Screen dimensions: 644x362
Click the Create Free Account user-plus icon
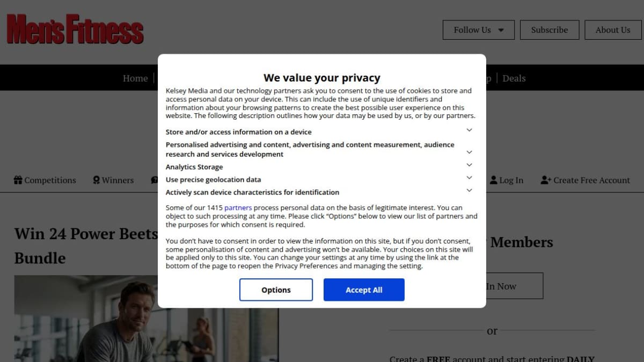pyautogui.click(x=546, y=180)
